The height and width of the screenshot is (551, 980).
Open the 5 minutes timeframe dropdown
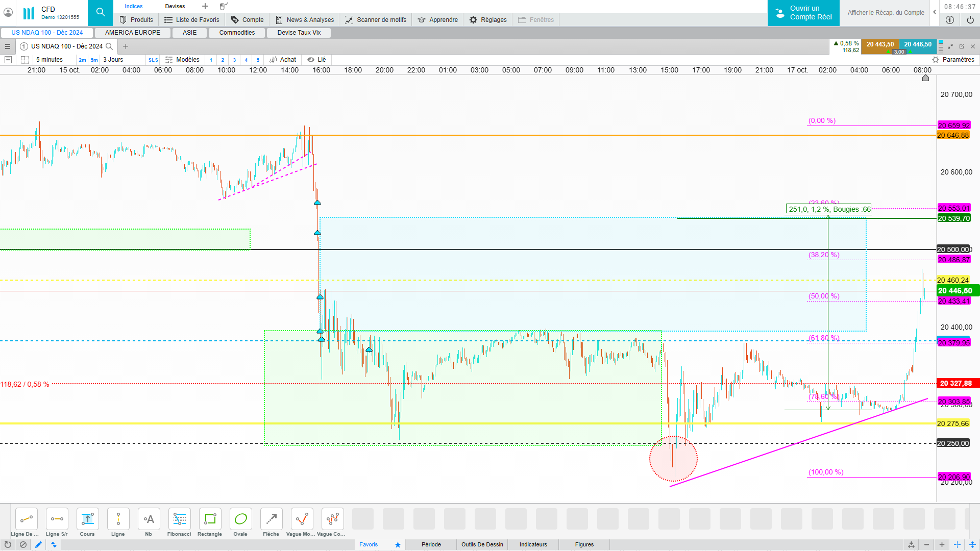coord(50,60)
